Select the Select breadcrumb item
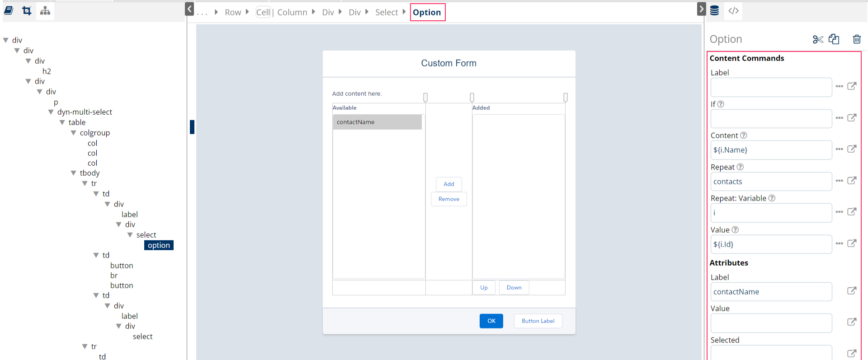 tap(386, 13)
